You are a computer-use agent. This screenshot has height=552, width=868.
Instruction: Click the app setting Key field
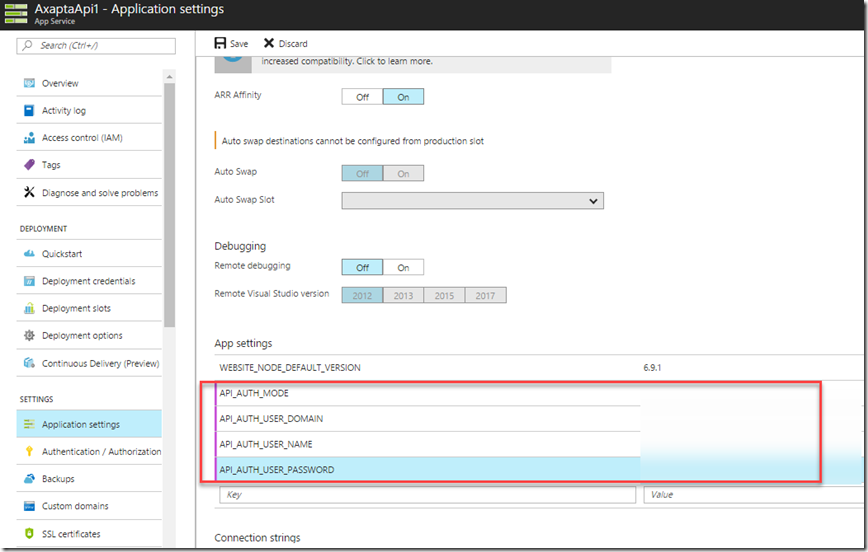pyautogui.click(x=427, y=494)
